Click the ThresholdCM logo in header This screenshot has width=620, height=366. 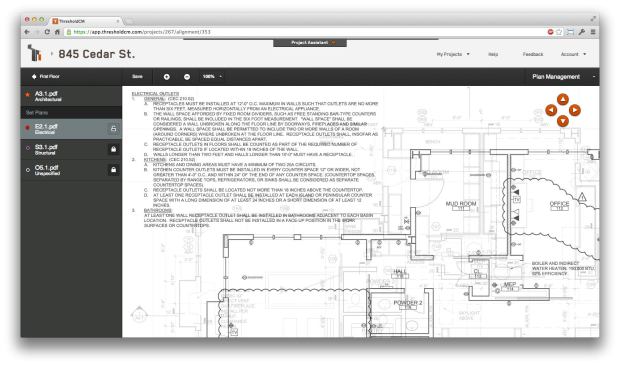pyautogui.click(x=34, y=53)
